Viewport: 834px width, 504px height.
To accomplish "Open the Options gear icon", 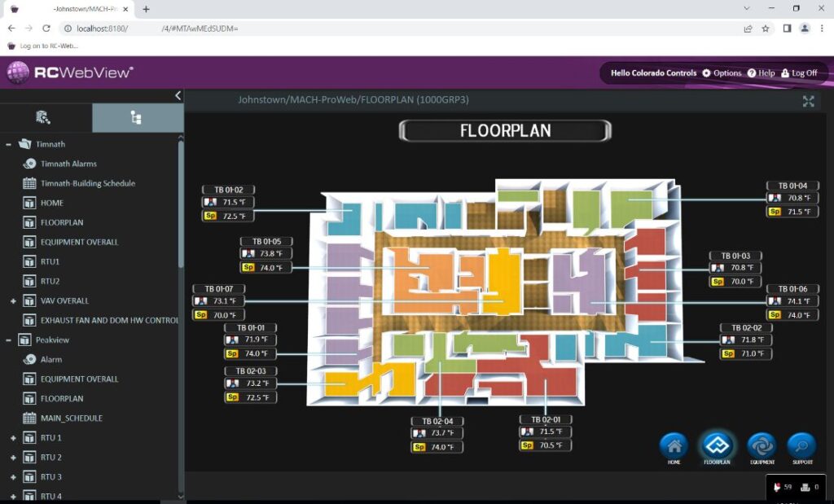I will coord(706,73).
